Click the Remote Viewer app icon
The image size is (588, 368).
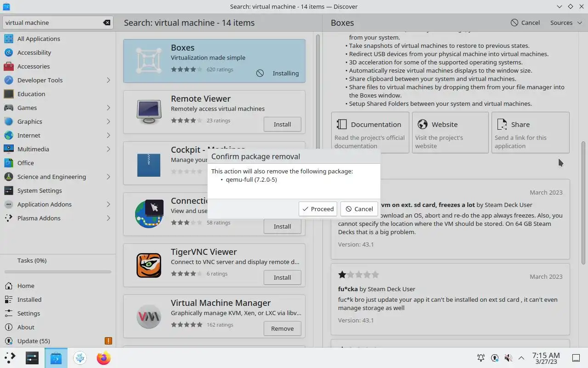coord(149,112)
